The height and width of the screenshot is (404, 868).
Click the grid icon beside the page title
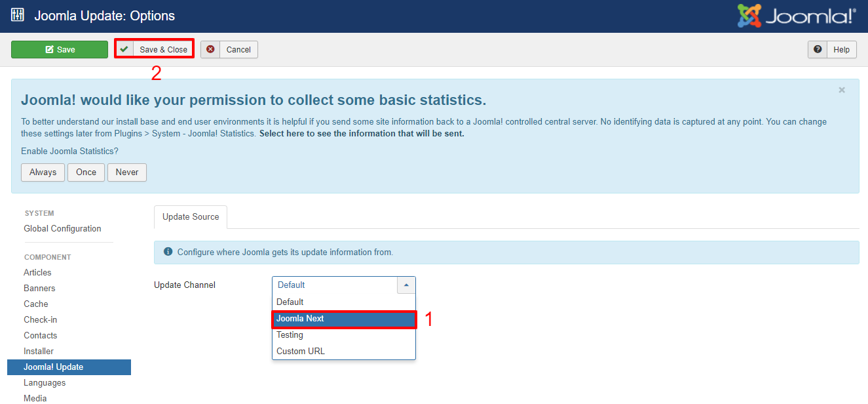(x=17, y=14)
